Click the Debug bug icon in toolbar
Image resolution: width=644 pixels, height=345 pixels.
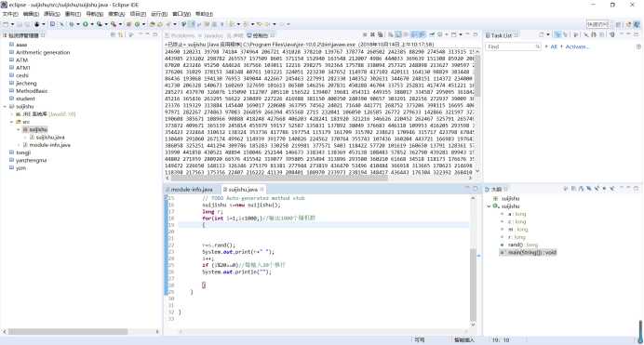(71, 24)
